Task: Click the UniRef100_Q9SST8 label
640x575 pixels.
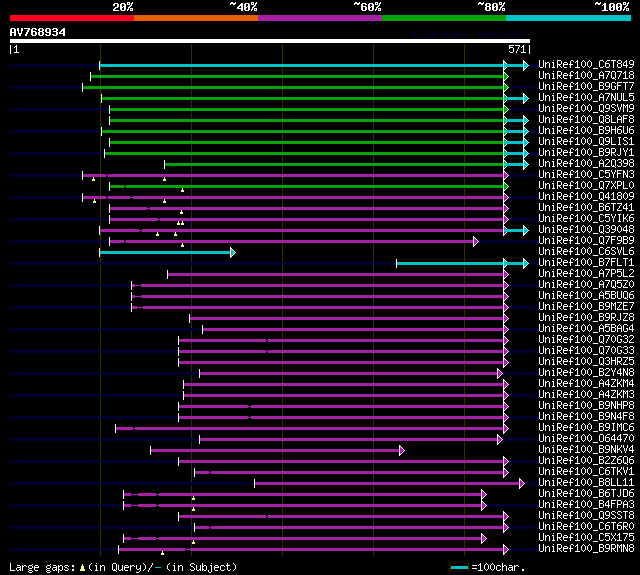Action: [x=586, y=516]
